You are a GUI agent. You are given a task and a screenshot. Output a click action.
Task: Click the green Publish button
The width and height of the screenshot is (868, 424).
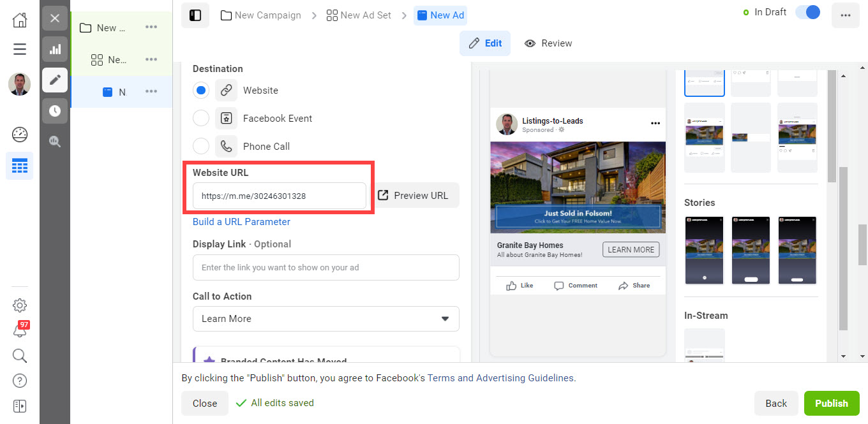point(831,403)
